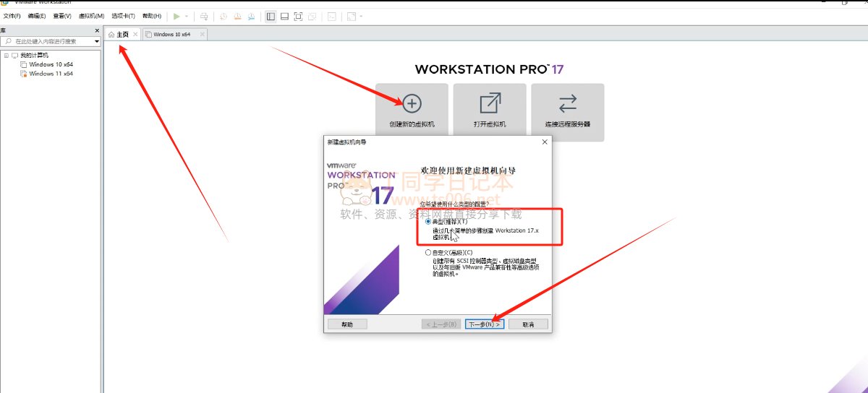
Task: Click the 下一步(N) button
Action: point(484,324)
